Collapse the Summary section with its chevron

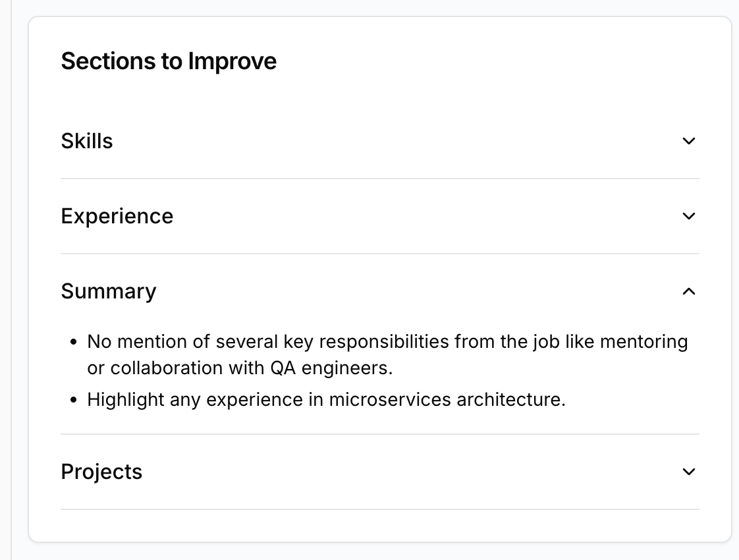pos(689,291)
